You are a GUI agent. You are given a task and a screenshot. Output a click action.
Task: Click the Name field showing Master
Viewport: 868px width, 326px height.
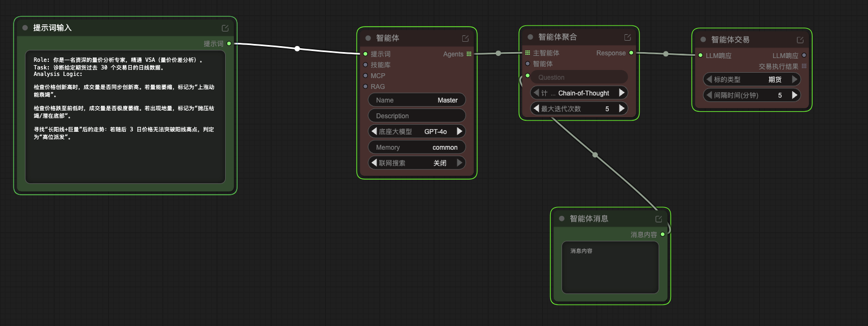click(x=417, y=100)
